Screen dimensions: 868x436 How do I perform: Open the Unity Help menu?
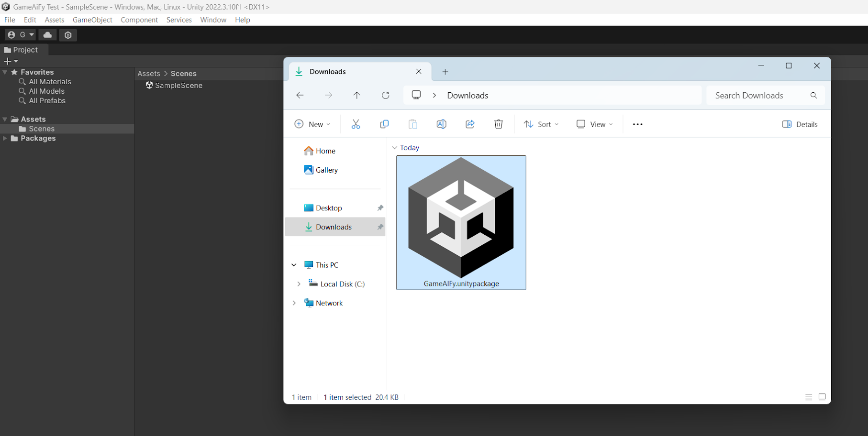point(243,20)
